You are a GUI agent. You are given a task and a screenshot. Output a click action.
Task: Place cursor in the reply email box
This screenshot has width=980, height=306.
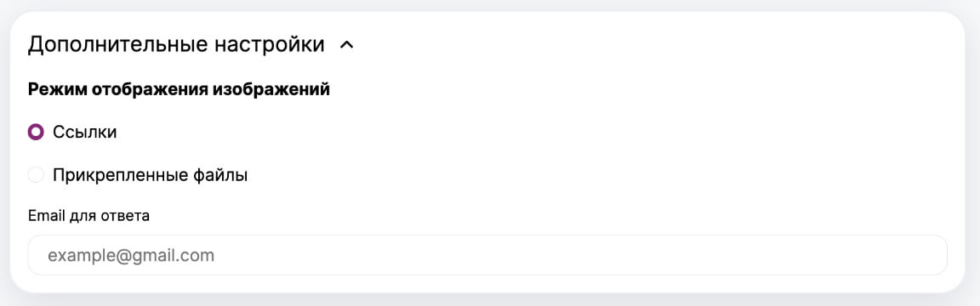tap(487, 255)
